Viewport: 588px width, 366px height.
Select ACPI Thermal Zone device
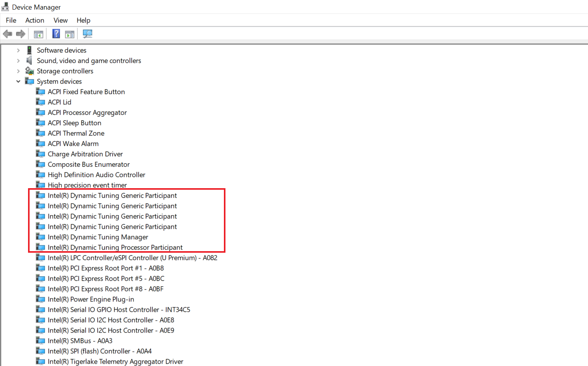pyautogui.click(x=76, y=133)
